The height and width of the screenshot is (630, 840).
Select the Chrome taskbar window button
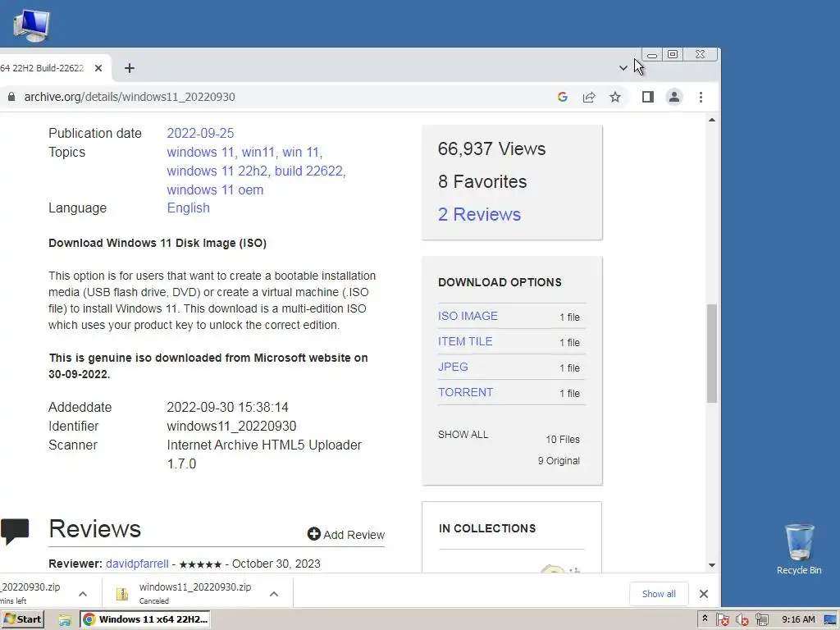pyautogui.click(x=144, y=619)
